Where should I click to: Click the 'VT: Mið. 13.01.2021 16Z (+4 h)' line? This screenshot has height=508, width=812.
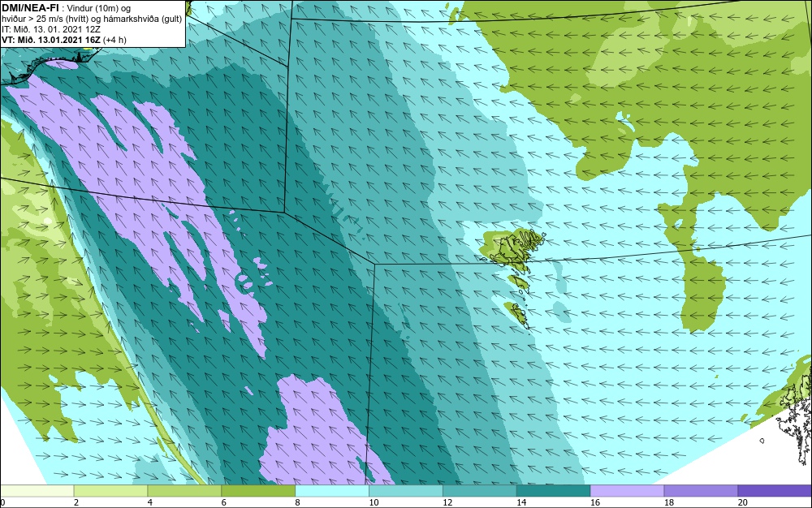point(63,40)
